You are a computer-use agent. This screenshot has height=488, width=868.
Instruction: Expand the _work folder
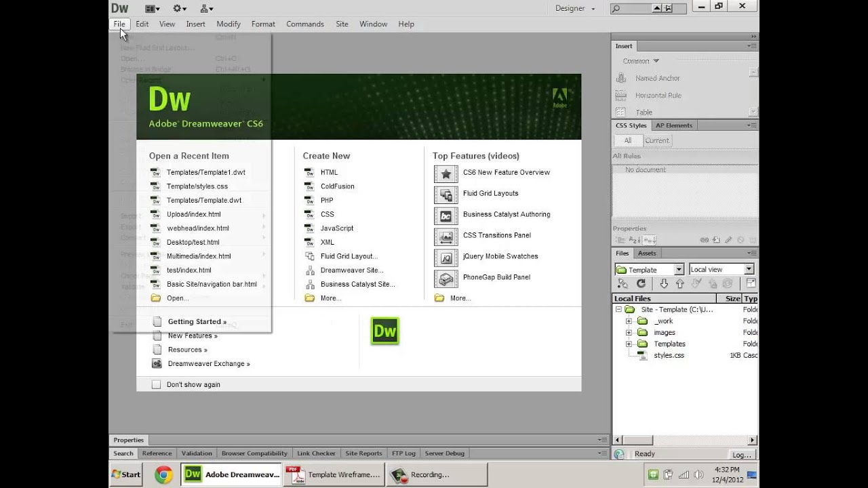[629, 321]
